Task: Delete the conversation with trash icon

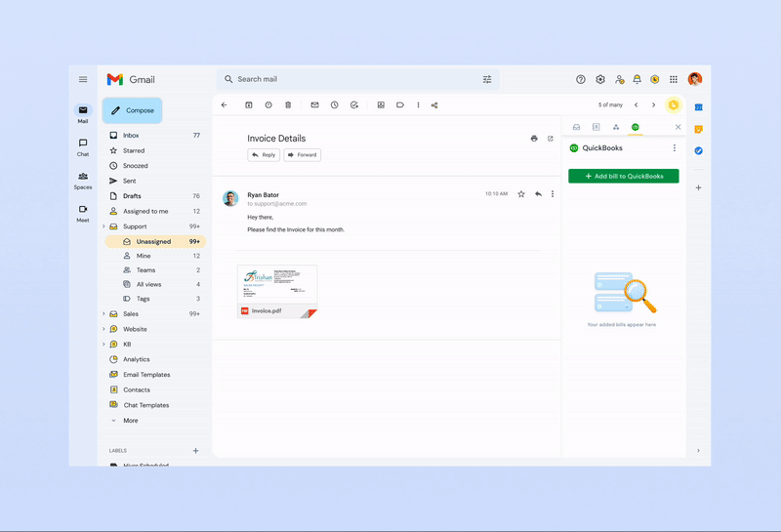Action: [288, 105]
